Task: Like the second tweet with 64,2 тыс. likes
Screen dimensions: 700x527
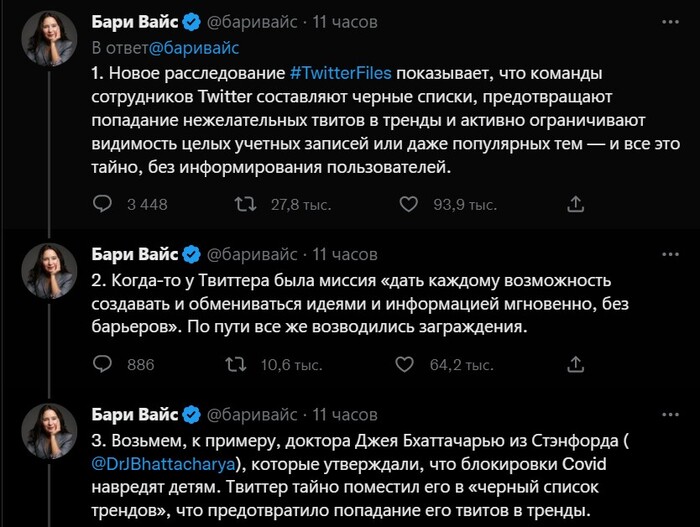Action: (x=408, y=365)
